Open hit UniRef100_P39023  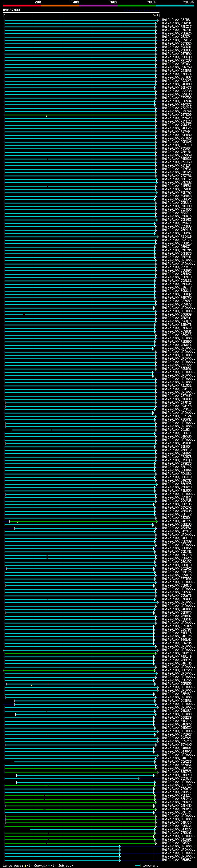click(177, 335)
